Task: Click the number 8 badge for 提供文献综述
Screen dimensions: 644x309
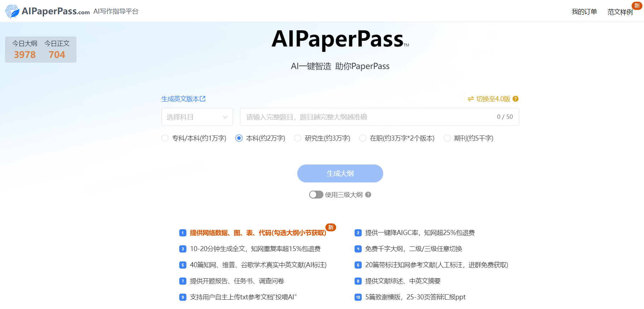Action: (358, 281)
